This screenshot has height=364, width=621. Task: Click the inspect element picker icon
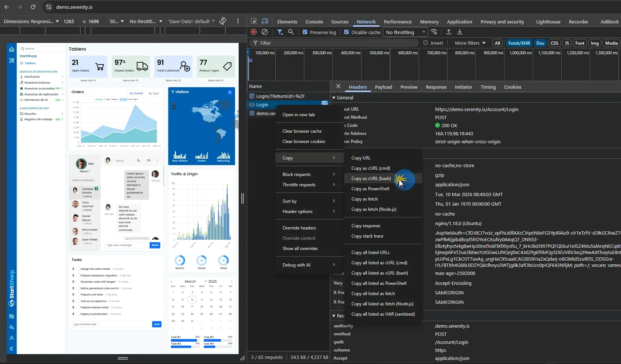(254, 21)
